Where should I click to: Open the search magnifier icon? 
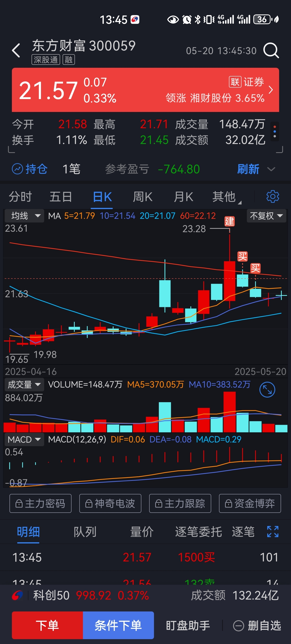[x=271, y=50]
